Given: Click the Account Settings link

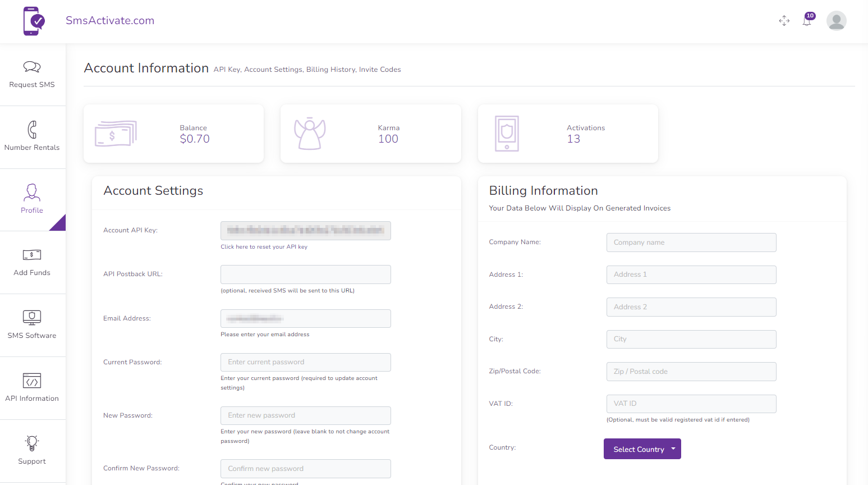Looking at the screenshot, I should (273, 69).
